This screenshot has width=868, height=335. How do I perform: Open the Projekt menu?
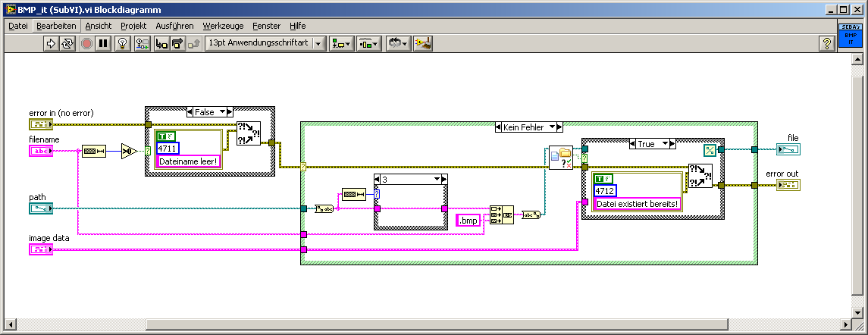click(x=133, y=26)
